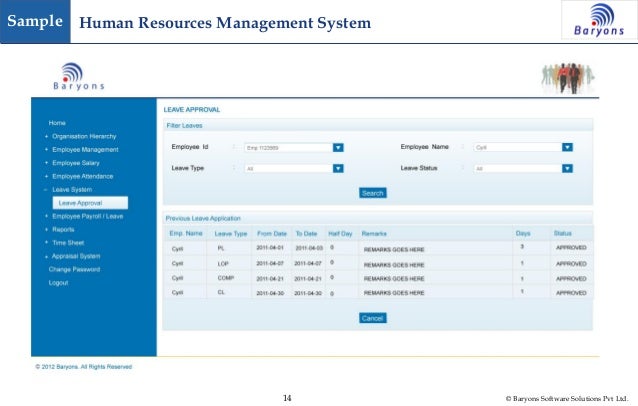Expand Employee Management menu
This screenshot has height=406, width=638.
point(85,150)
